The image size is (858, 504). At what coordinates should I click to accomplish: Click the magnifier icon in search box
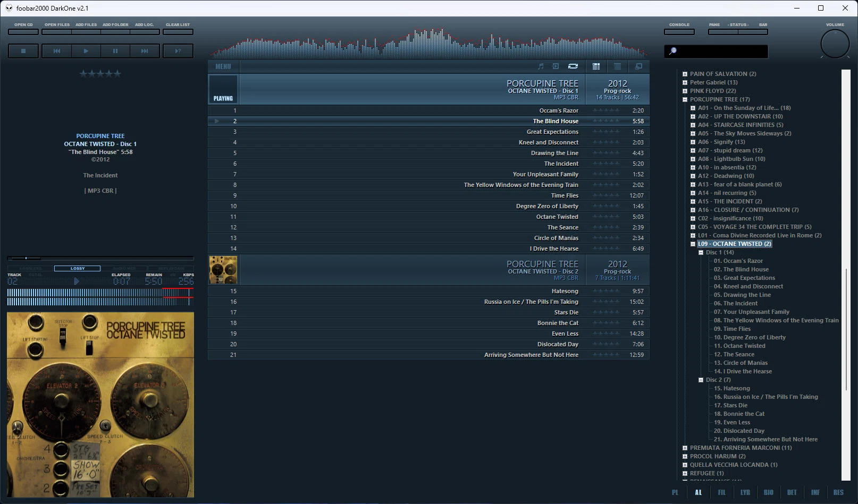point(672,51)
